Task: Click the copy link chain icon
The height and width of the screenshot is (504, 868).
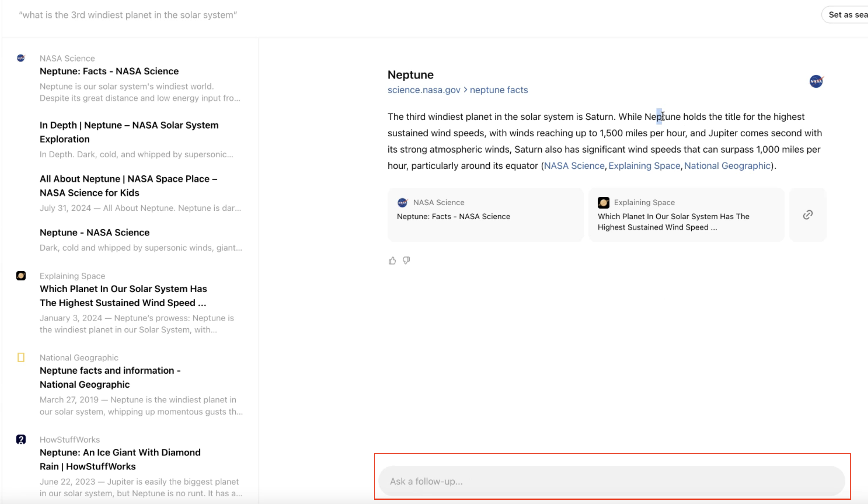Action: (x=807, y=215)
